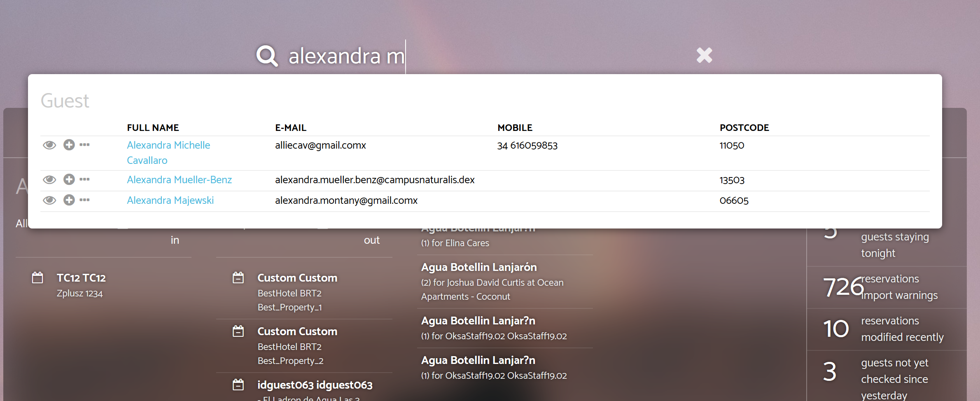The image size is (980, 401).
Task: Click 'Zplusz 1234' under TC12 TC12
Action: pyautogui.click(x=79, y=294)
